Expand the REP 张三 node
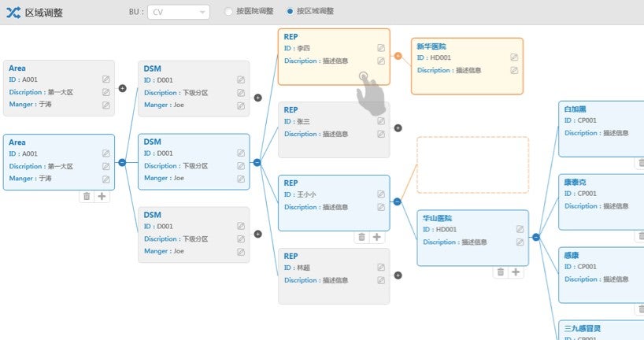The height and width of the screenshot is (340, 644). (398, 128)
